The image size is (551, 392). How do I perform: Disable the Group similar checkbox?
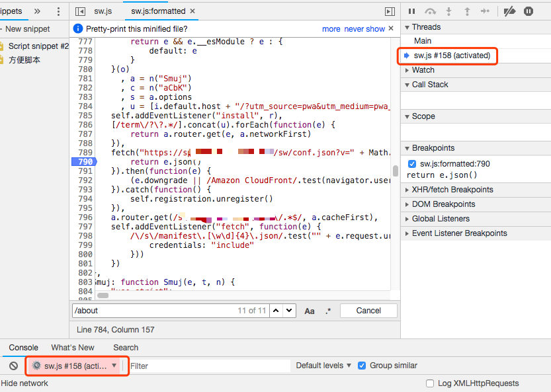click(362, 365)
